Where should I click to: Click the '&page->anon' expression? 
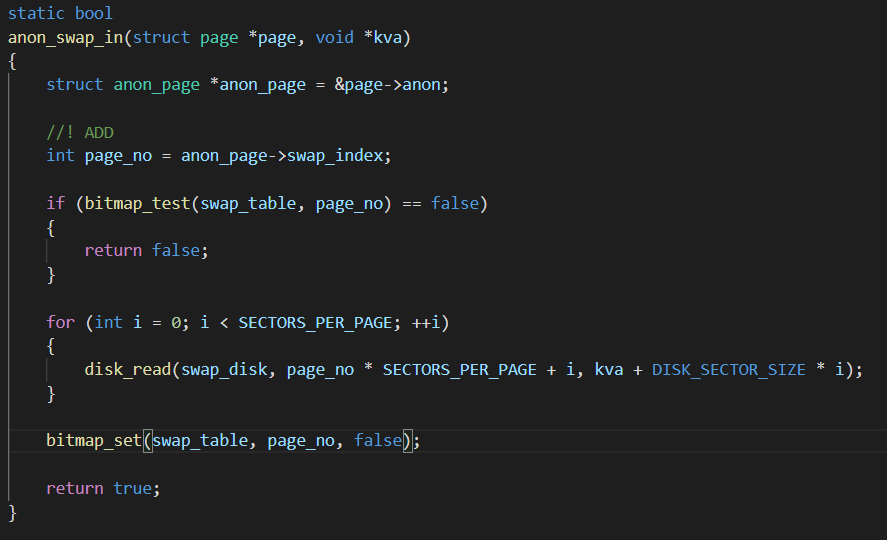click(387, 85)
